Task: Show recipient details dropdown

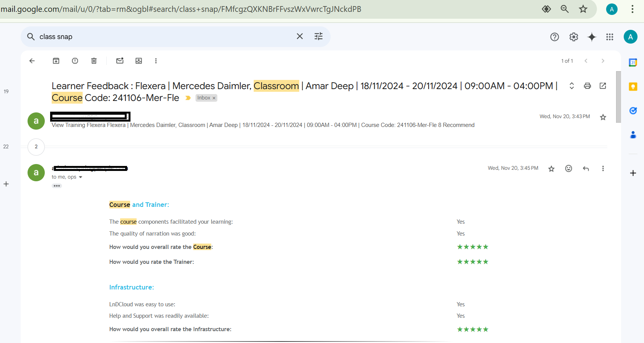Action: click(80, 177)
